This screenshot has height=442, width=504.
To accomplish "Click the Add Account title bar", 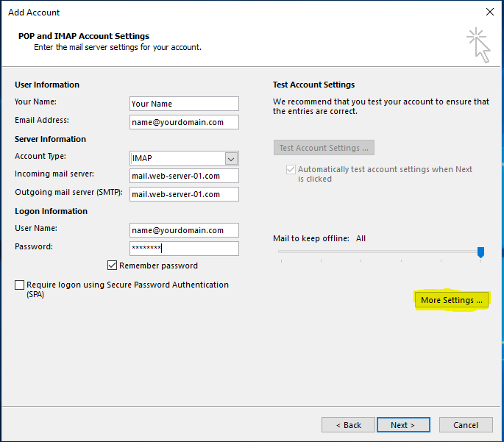I will pos(221,12).
